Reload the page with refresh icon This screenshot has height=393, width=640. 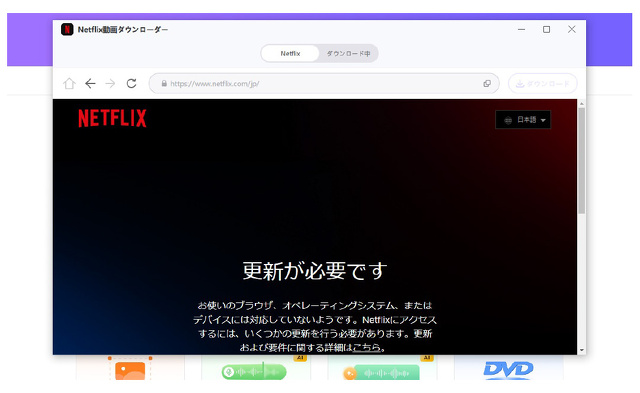131,84
